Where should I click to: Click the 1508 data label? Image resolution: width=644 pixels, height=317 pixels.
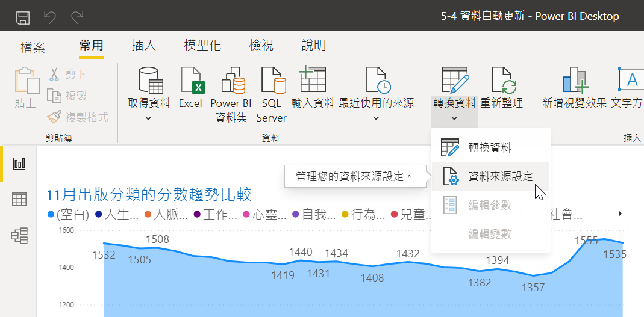[157, 239]
